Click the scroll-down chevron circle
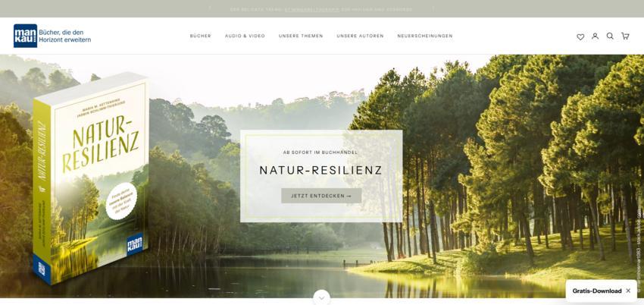The width and height of the screenshot is (644, 305). pyautogui.click(x=321, y=297)
